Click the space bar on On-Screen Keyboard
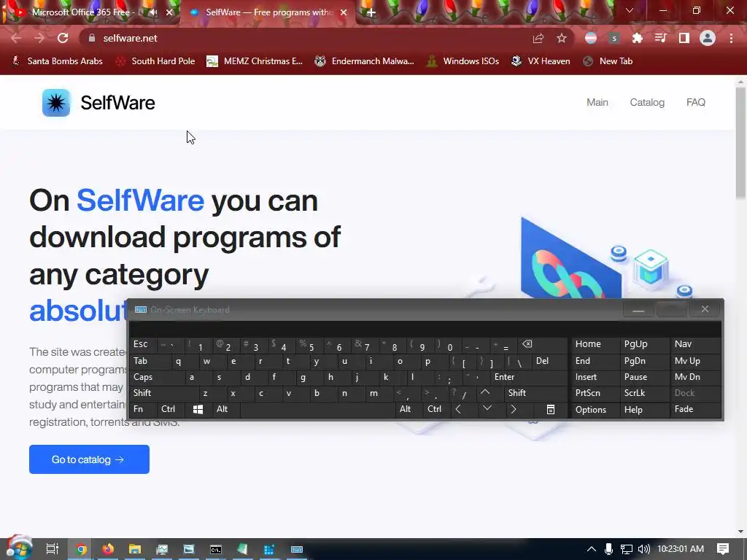 click(x=318, y=410)
